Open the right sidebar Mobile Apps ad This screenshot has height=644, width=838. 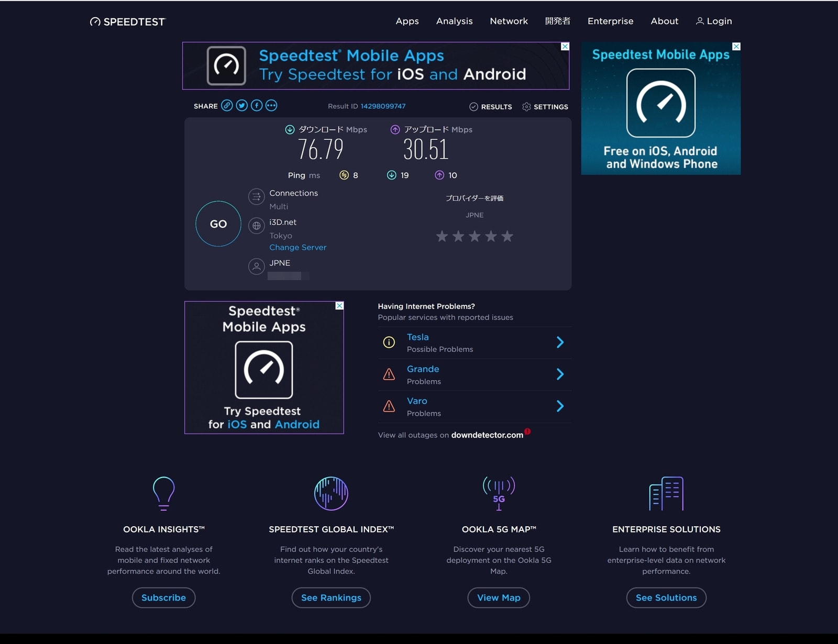tap(661, 108)
